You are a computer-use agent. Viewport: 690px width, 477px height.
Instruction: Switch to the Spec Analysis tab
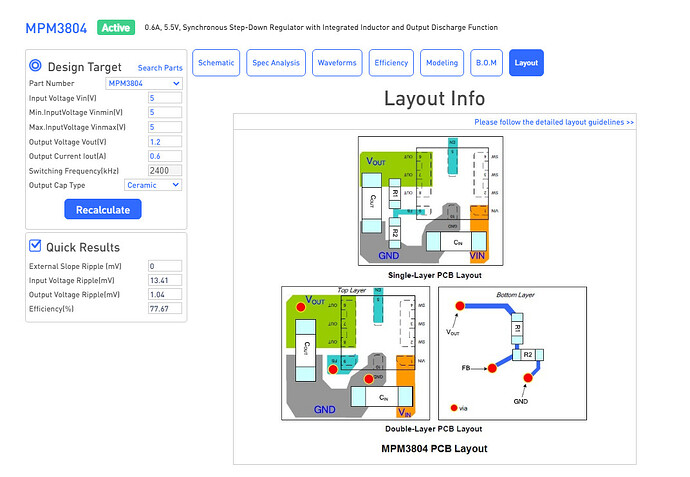276,63
